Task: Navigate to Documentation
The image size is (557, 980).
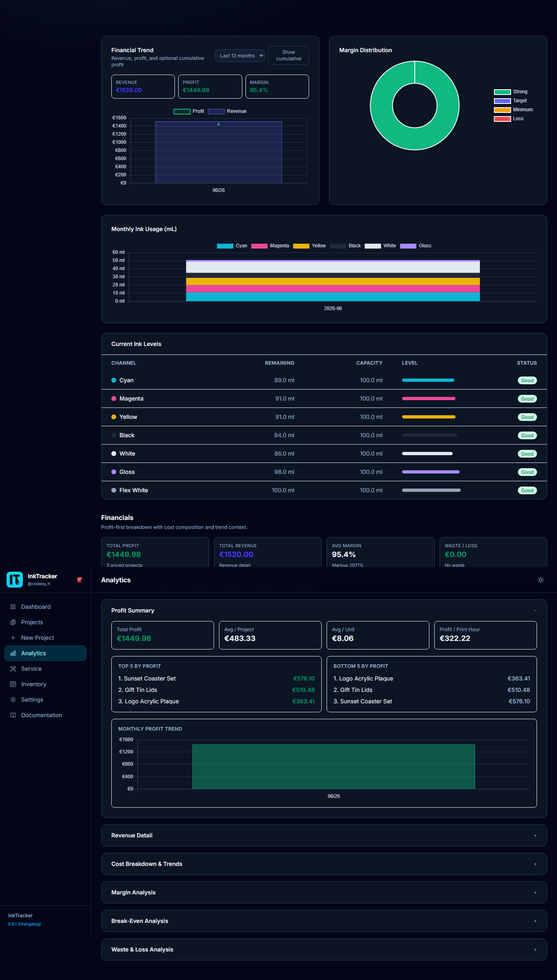Action: [45, 715]
